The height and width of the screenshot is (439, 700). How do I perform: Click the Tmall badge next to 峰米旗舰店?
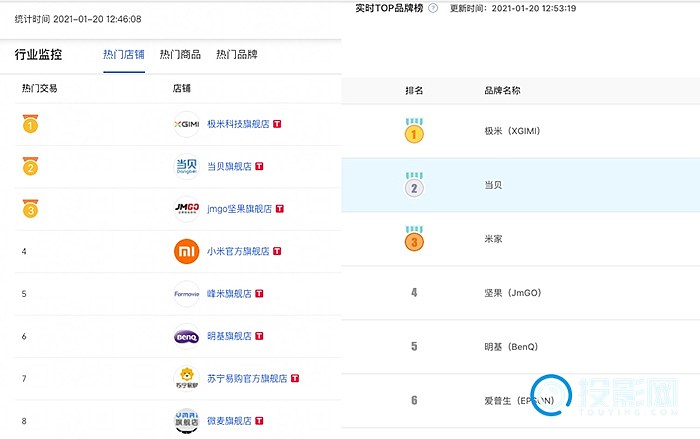click(x=259, y=294)
